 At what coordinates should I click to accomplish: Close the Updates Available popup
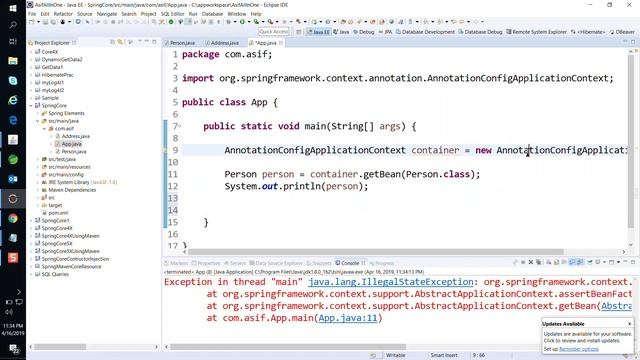coord(629,324)
